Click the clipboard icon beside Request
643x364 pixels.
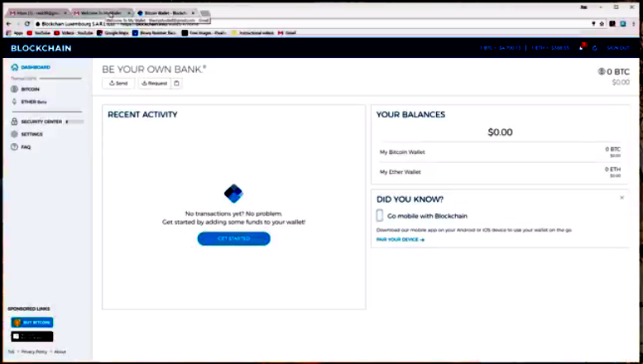(176, 84)
